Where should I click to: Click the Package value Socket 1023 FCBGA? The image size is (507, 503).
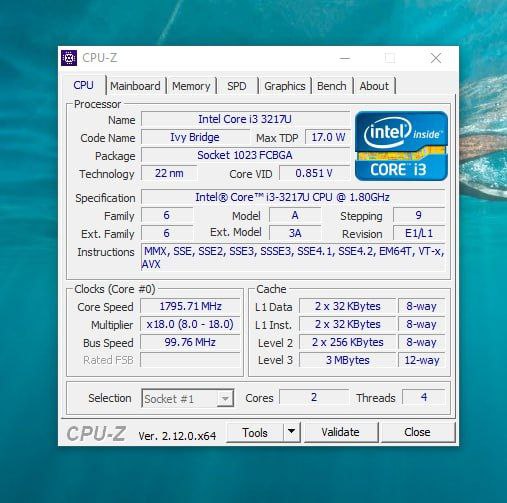click(245, 155)
